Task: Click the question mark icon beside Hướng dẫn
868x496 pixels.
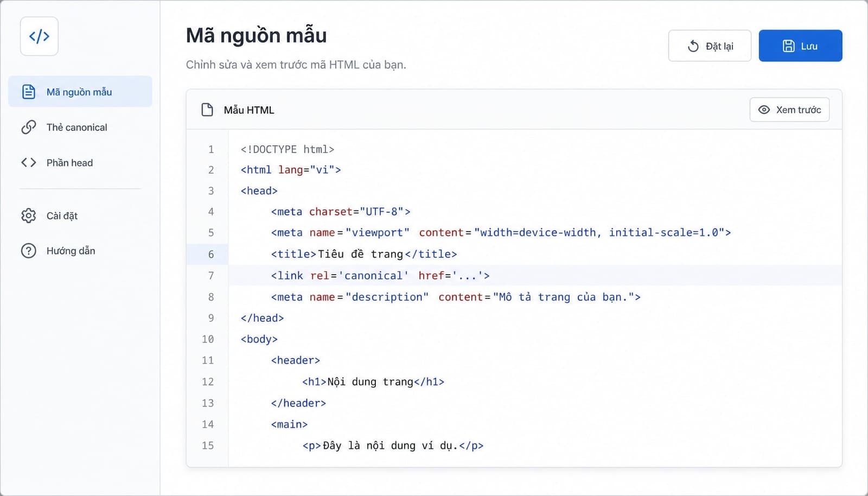Action: (29, 251)
